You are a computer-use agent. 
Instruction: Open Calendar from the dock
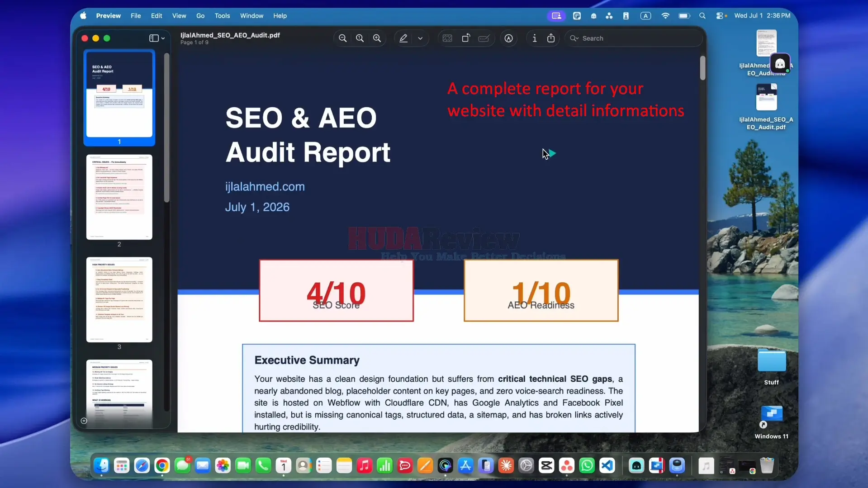coord(284,465)
